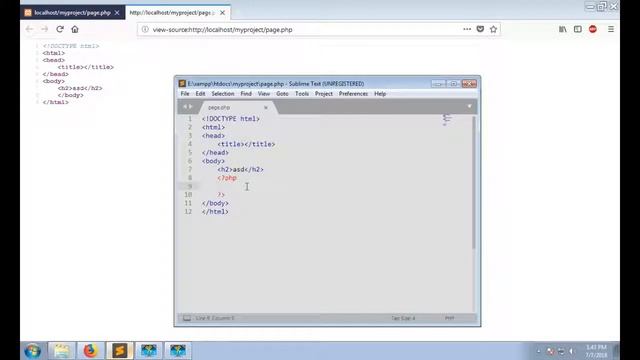
Task: Bookmark this page with star
Action: point(493,29)
